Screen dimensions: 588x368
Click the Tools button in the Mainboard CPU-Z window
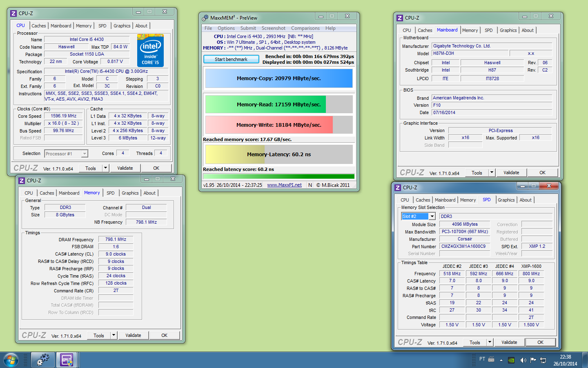(x=477, y=173)
